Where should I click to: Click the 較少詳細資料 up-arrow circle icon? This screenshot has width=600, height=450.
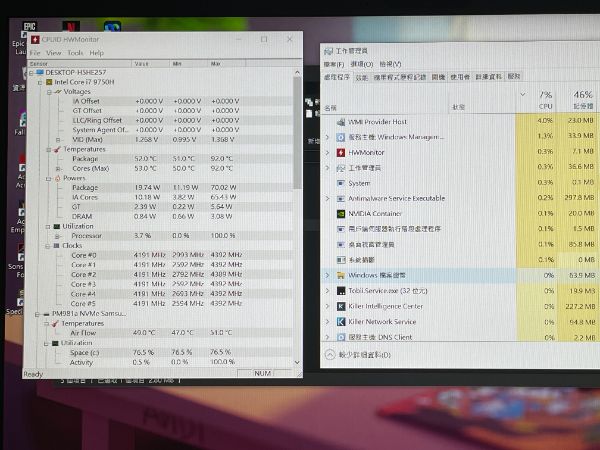coord(330,355)
